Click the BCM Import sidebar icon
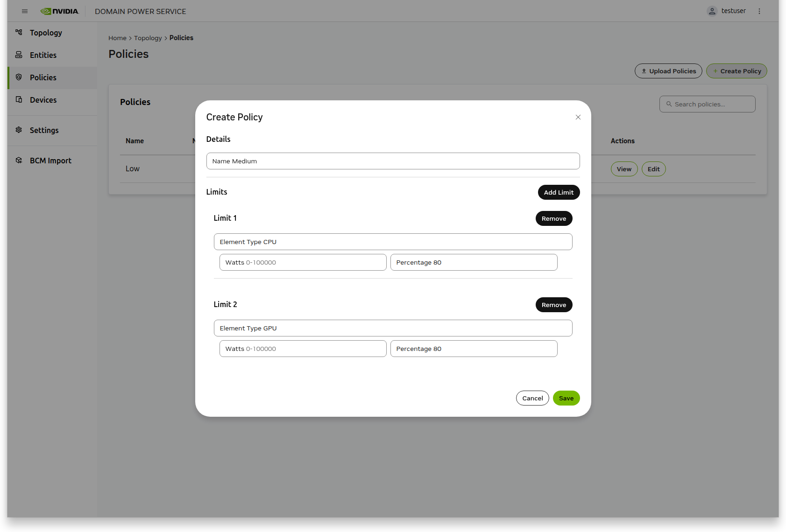The image size is (786, 532). [x=19, y=160]
